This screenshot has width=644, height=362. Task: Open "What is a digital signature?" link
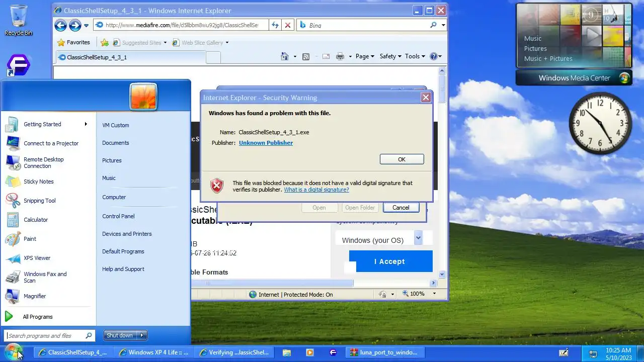pos(316,190)
